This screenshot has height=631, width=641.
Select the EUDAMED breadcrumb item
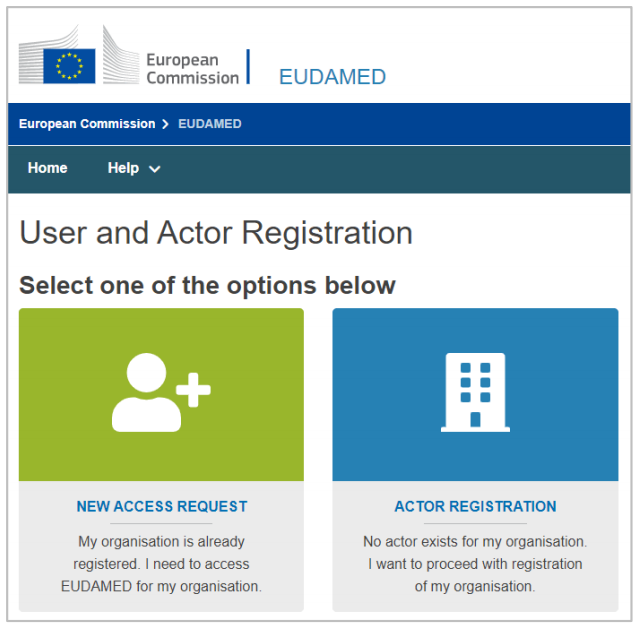[x=209, y=124]
